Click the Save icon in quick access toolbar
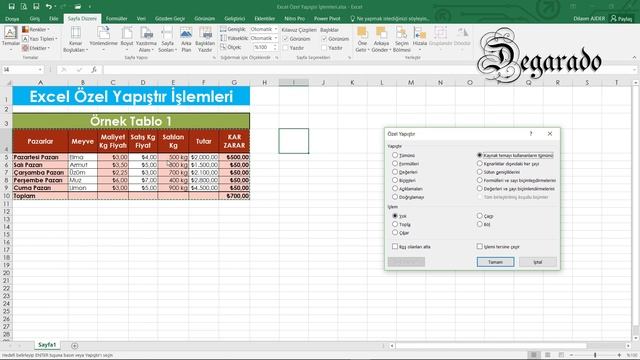640x360 pixels. tap(11, 7)
